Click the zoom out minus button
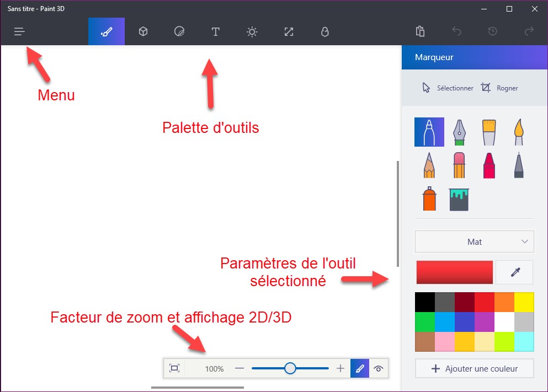The width and height of the screenshot is (548, 392). coord(240,368)
